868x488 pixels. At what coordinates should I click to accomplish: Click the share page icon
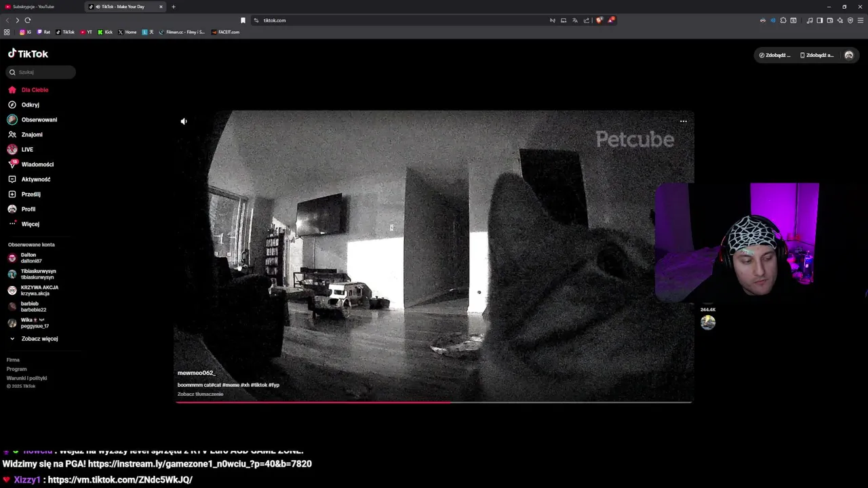(587, 20)
